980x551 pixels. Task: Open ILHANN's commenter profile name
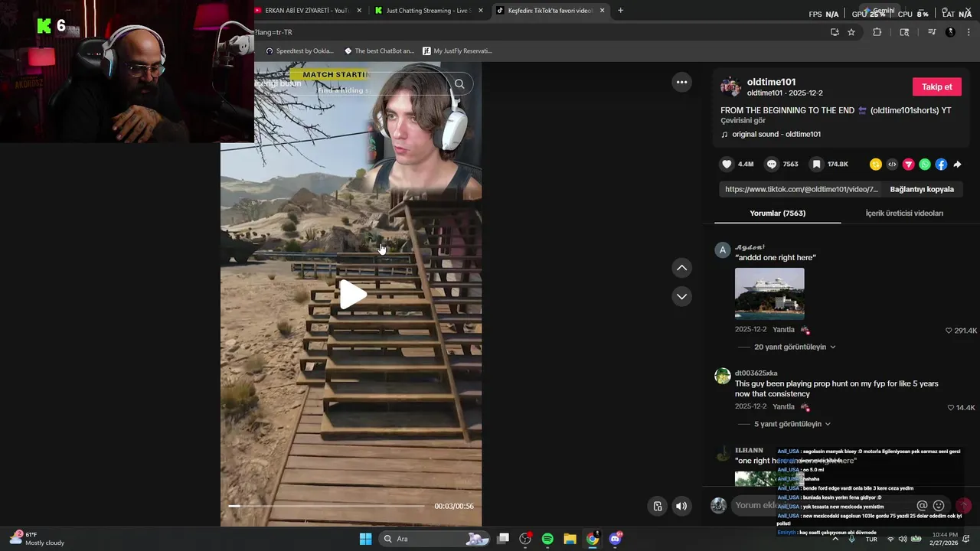pyautogui.click(x=749, y=450)
